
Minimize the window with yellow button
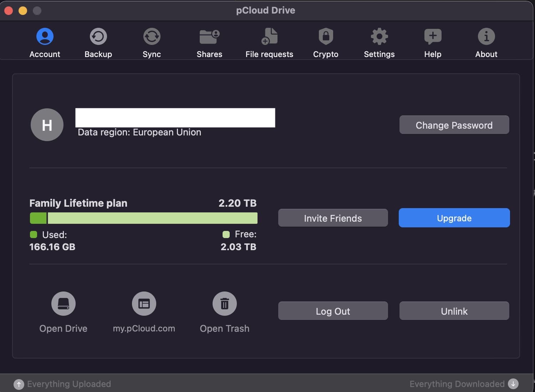point(23,11)
